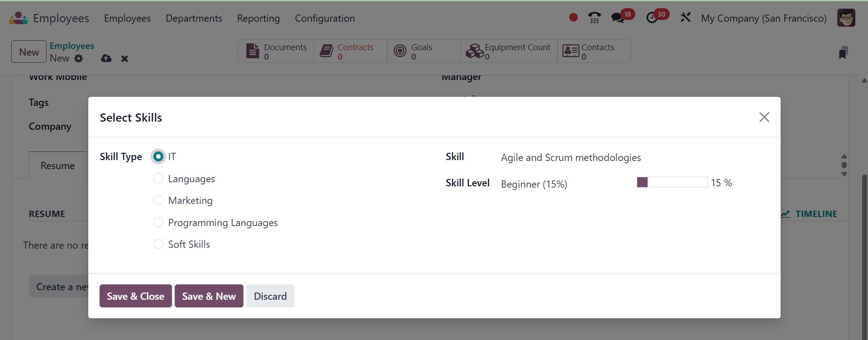Select the Soft Skills radio option
This screenshot has height=340, width=868.
coord(158,244)
